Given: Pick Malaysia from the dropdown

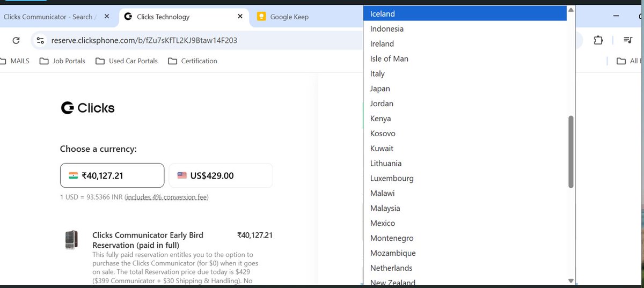Looking at the screenshot, I should [x=465, y=208].
